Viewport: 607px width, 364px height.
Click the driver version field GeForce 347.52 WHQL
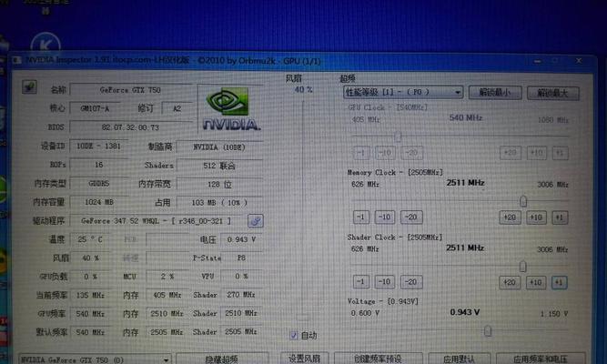click(x=156, y=221)
